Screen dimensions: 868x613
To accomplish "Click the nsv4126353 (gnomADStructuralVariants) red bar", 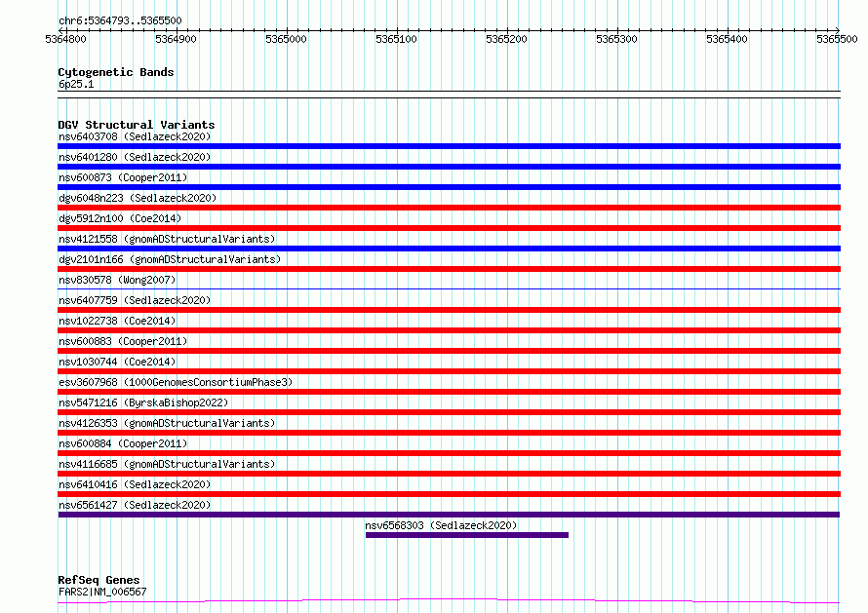I will click(x=449, y=433).
